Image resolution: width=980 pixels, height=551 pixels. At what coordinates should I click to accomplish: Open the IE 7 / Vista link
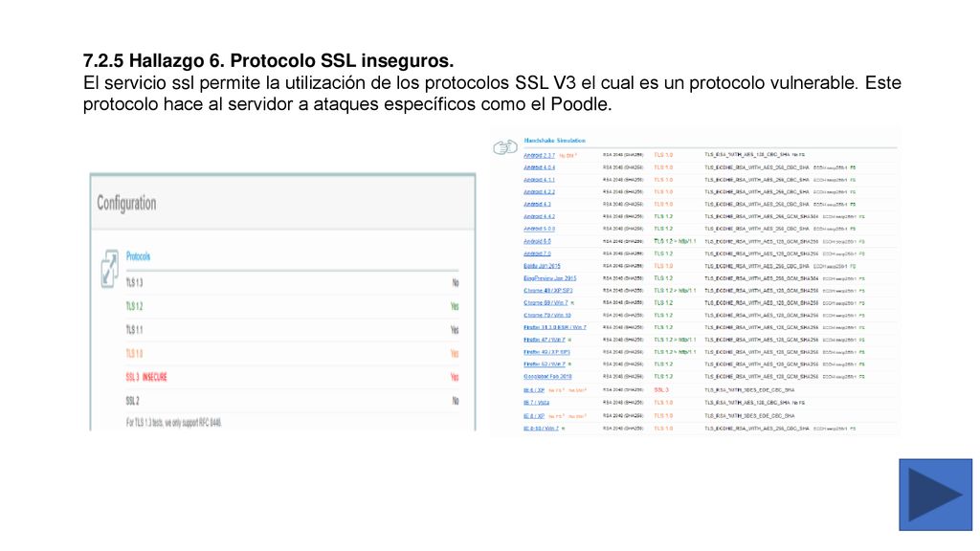tap(536, 403)
